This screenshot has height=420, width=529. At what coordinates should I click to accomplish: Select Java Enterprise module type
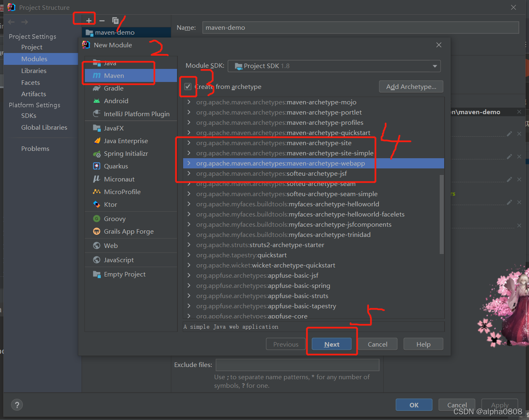(x=131, y=141)
